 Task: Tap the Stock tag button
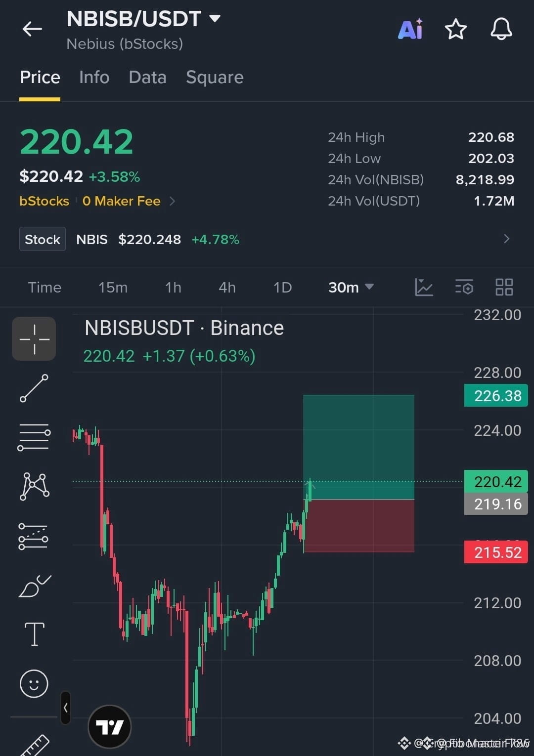43,239
